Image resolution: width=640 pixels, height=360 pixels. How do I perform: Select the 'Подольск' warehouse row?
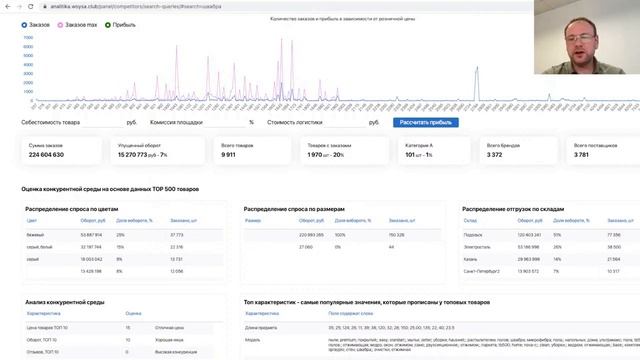[x=551, y=235]
